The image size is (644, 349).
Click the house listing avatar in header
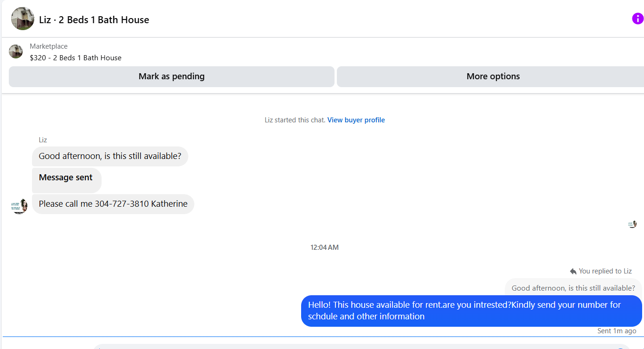click(23, 19)
